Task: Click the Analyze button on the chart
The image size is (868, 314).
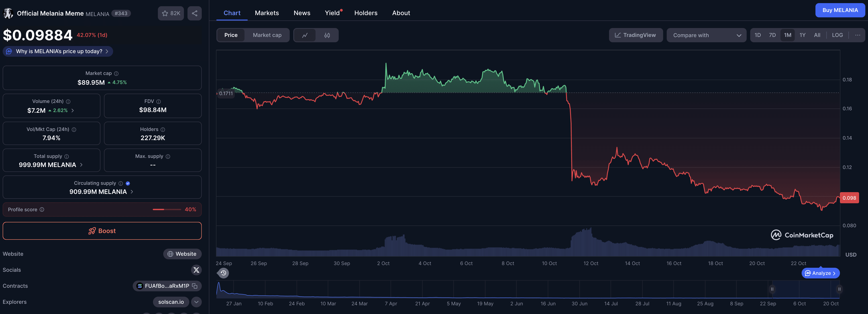Action: pos(821,273)
